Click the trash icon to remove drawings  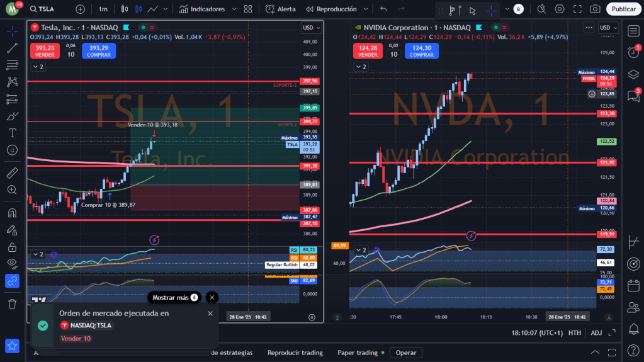[12, 304]
